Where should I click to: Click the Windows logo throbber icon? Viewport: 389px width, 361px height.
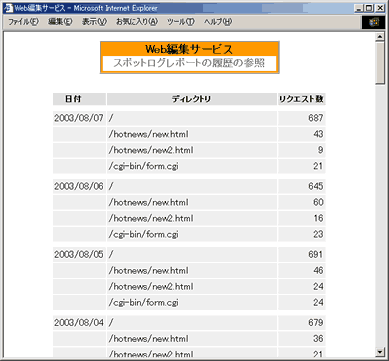click(x=374, y=22)
